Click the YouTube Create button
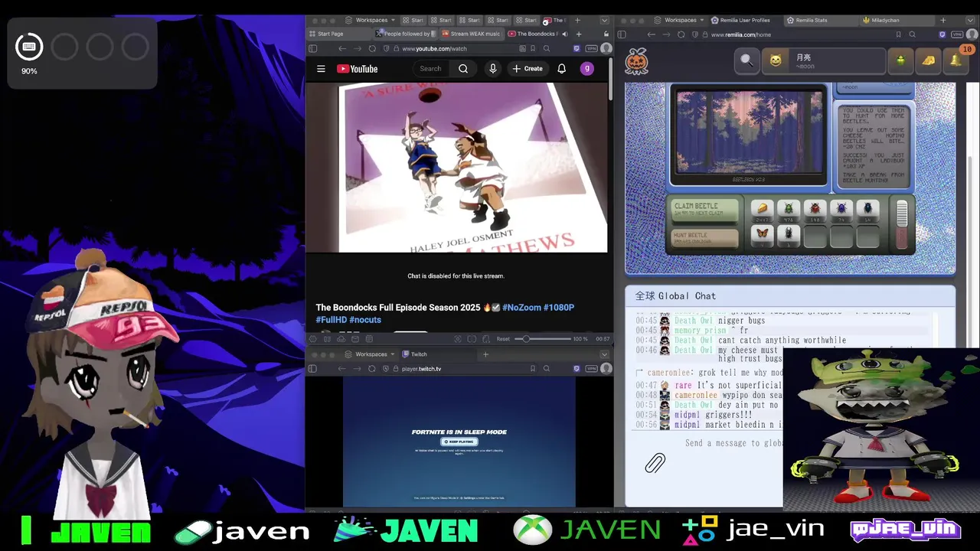This screenshot has width=980, height=551. pos(528,69)
